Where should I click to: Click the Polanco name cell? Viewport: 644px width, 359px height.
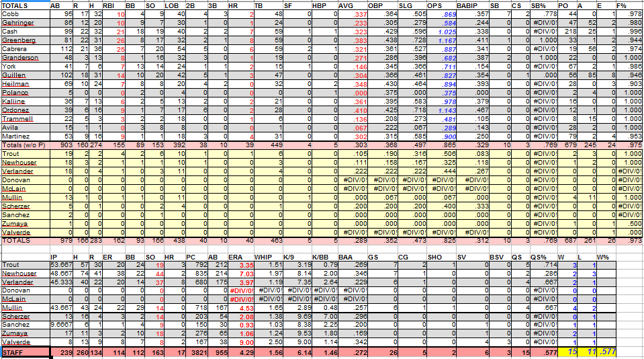pos(26,93)
